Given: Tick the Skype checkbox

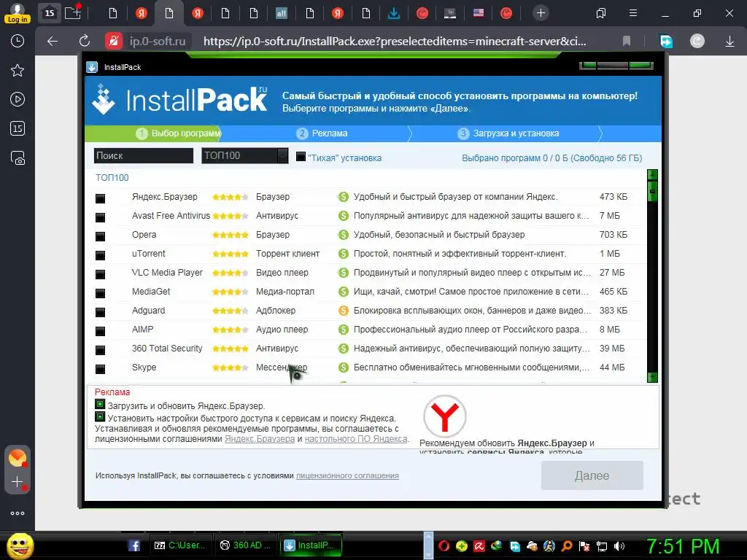Looking at the screenshot, I should click(100, 369).
